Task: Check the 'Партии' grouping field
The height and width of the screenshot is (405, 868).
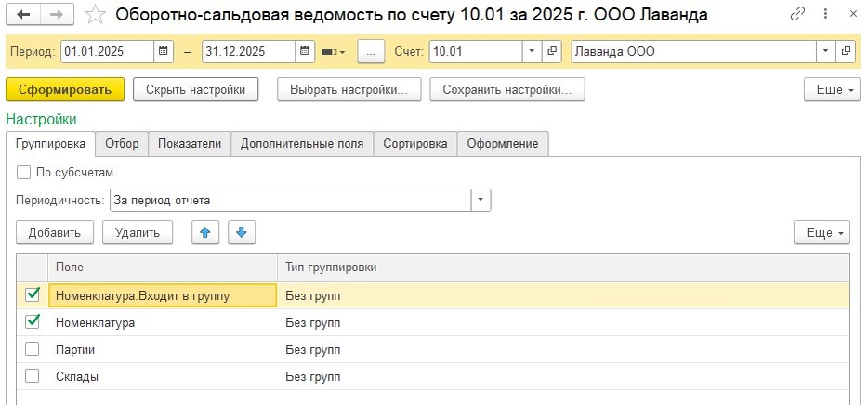Action: (x=33, y=349)
